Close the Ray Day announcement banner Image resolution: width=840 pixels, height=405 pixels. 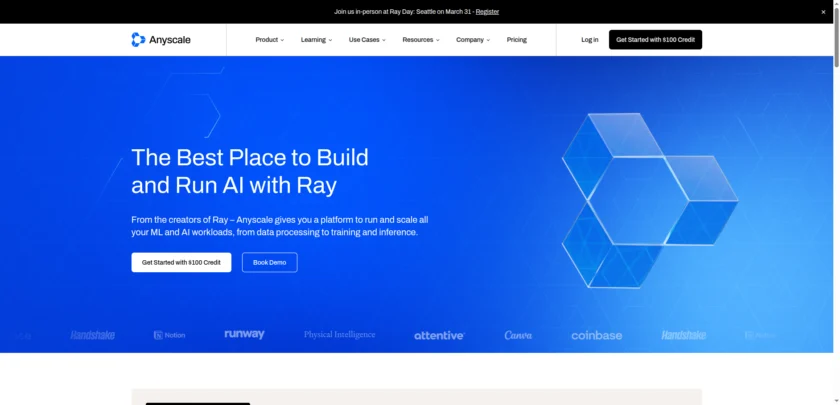(x=823, y=12)
